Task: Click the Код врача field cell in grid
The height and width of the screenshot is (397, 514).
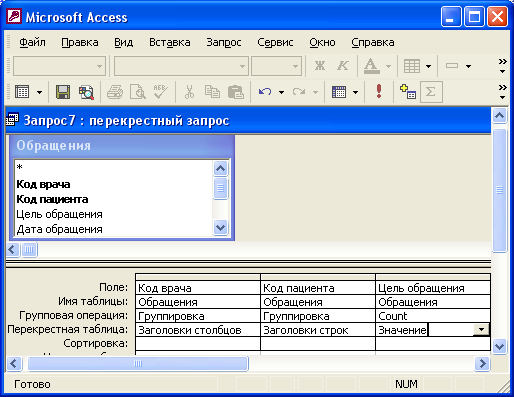Action: (x=198, y=288)
